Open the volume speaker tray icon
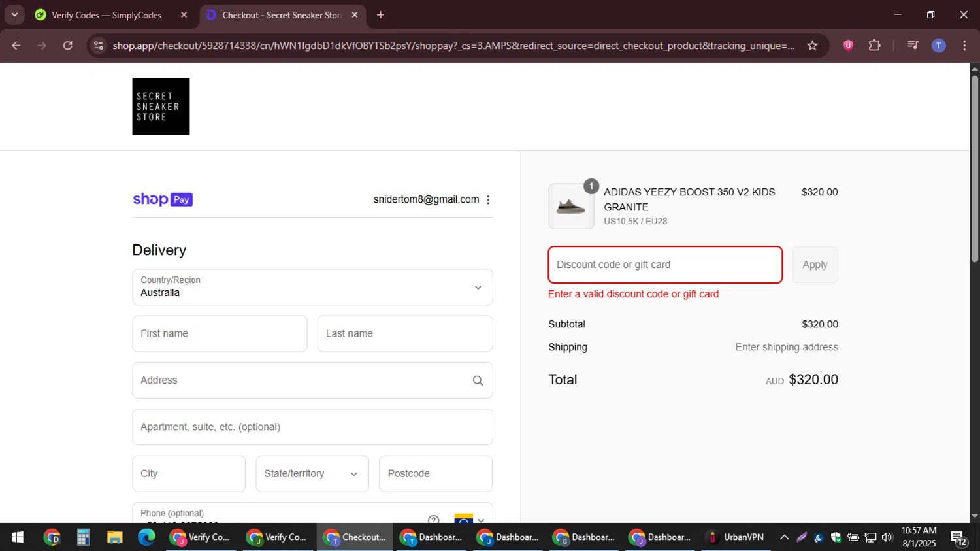 click(887, 537)
